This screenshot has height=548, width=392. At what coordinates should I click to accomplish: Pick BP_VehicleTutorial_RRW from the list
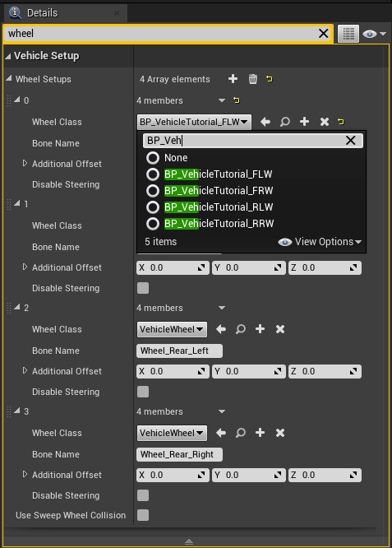click(219, 223)
